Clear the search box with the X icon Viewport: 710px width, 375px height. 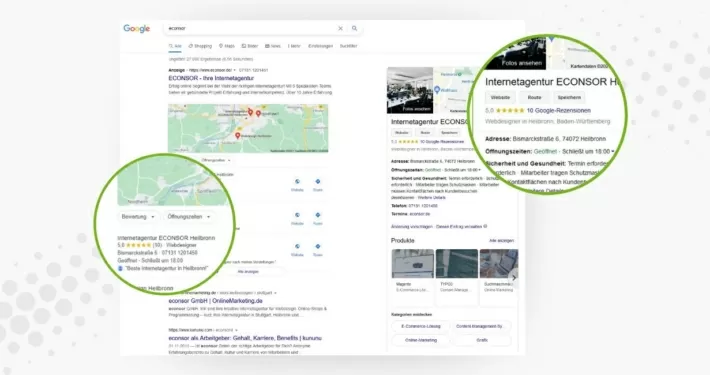click(x=341, y=28)
